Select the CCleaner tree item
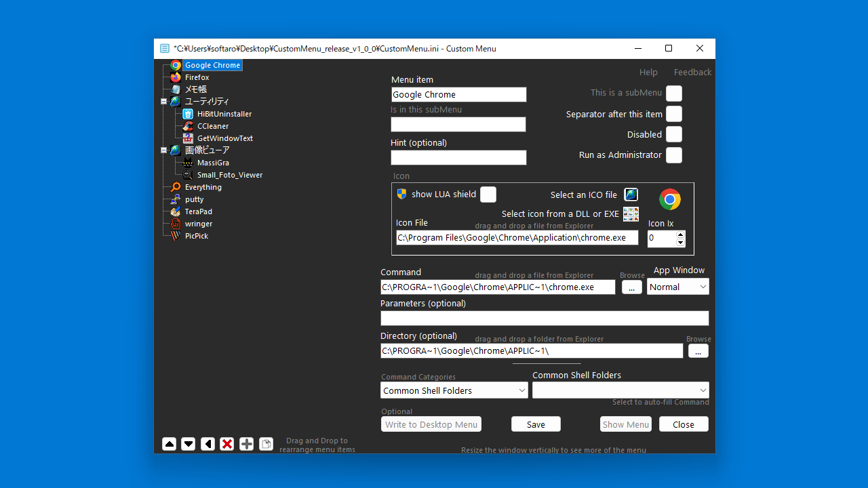This screenshot has height=488, width=868. (x=213, y=126)
